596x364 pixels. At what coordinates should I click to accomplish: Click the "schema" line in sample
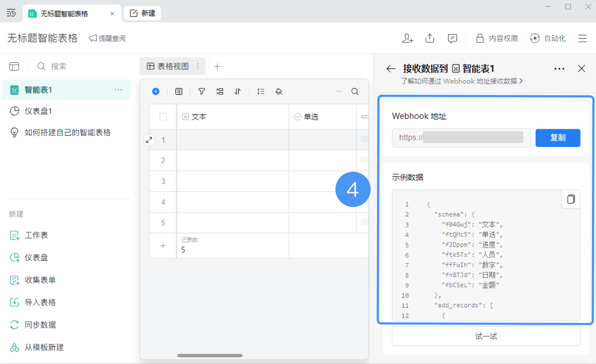(x=454, y=214)
